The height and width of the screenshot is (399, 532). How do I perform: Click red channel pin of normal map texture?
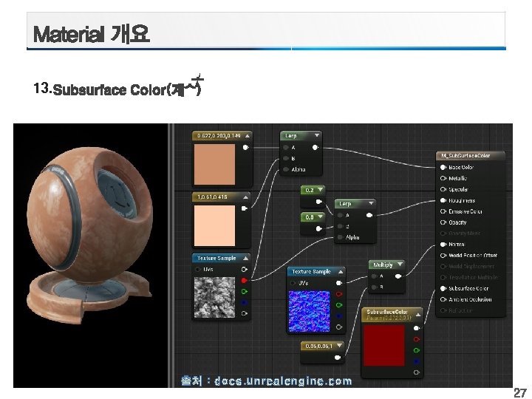[338, 294]
